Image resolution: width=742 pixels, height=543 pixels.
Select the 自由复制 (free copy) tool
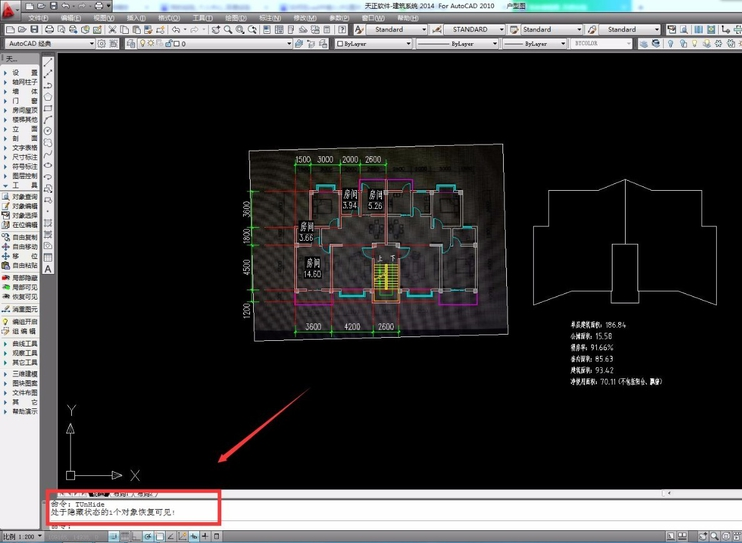point(24,236)
